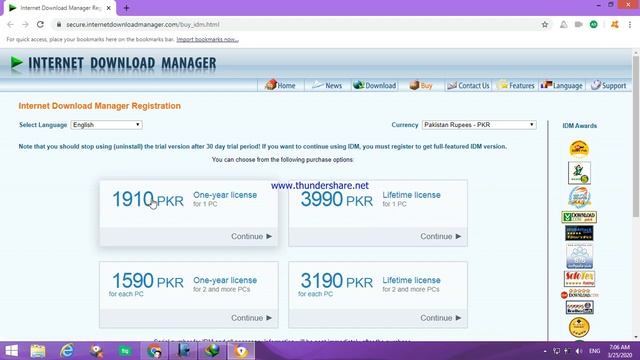Open the Support page
640x360 pixels.
[x=609, y=85]
